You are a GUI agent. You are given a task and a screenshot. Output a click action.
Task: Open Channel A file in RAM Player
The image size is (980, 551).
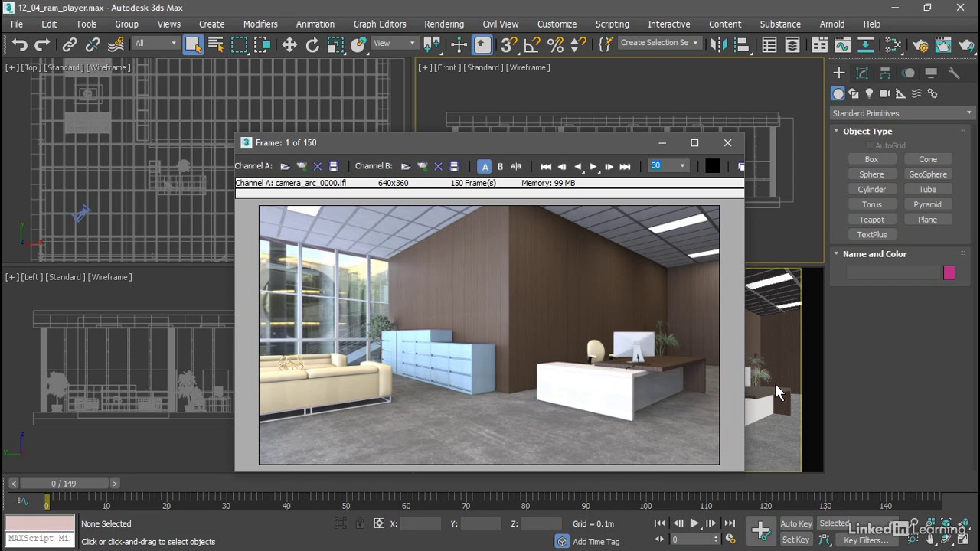(x=285, y=166)
